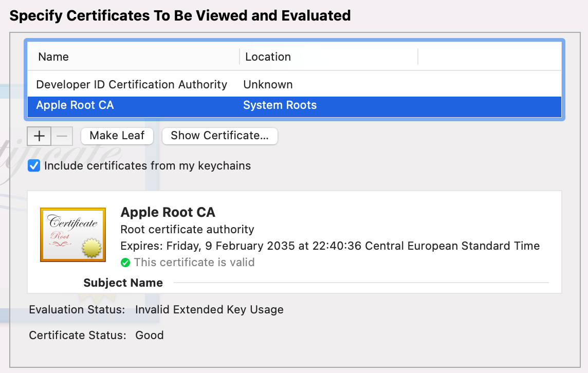Click the Certificate Status Good value
Screen dimensions: 588x373
[x=149, y=335]
